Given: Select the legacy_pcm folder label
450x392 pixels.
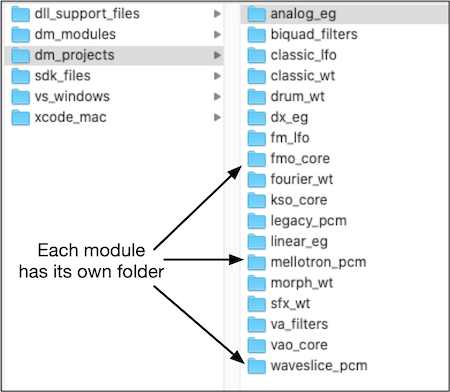Looking at the screenshot, I should tap(309, 221).
